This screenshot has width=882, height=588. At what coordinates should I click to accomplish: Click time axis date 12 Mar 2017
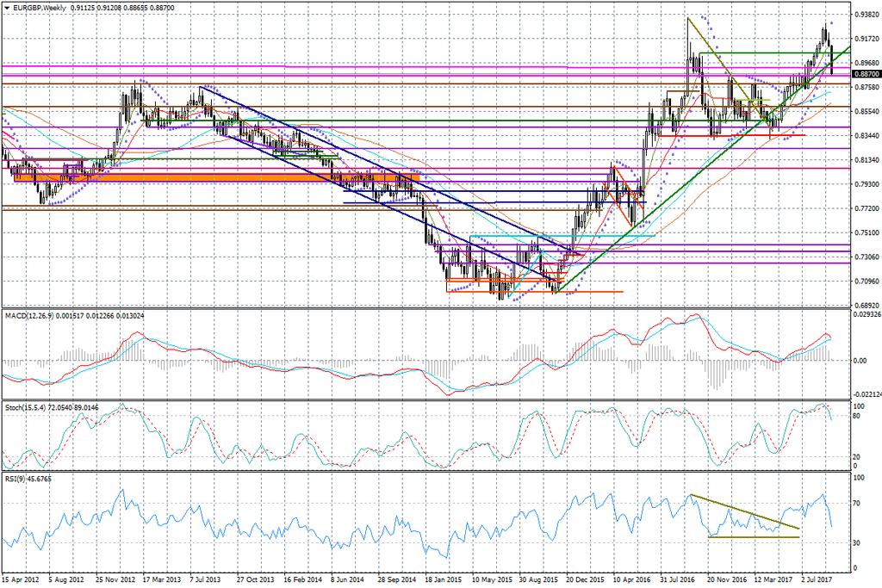click(773, 578)
